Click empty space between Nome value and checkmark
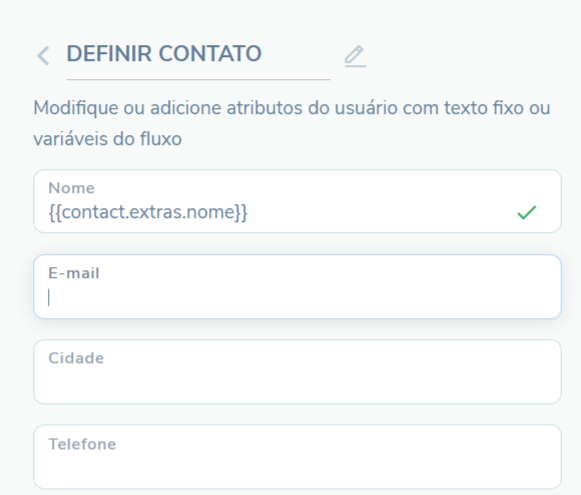The width and height of the screenshot is (581, 495). click(x=382, y=213)
